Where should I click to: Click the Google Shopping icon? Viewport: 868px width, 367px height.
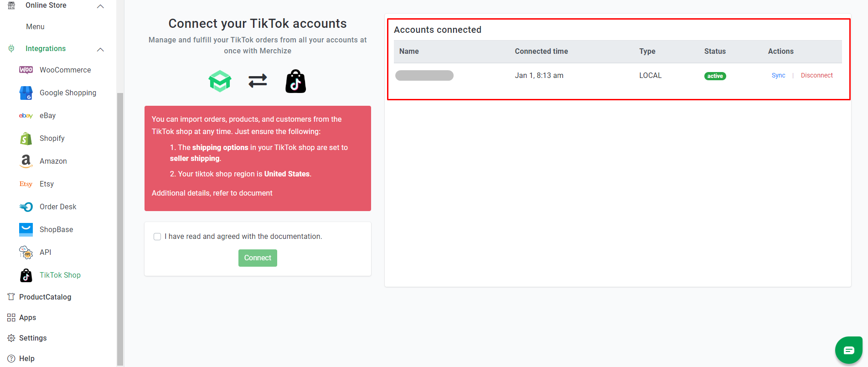click(26, 93)
